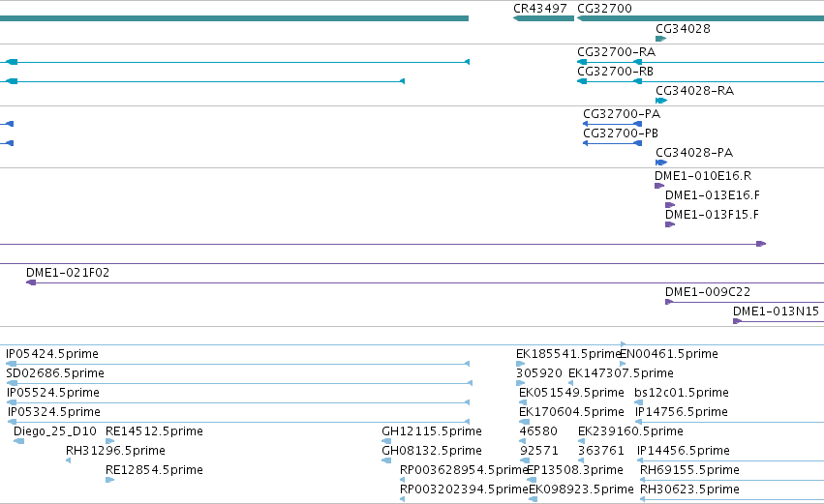Click the CG34028 gene arrow glyph
This screenshot has height=504, width=824.
(x=661, y=39)
